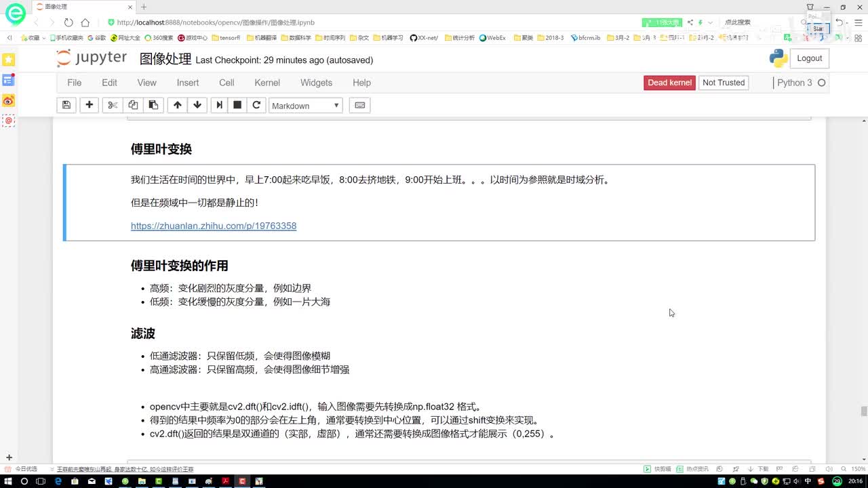Open the zhuanlan.zhihu.com link
This screenshot has height=488, width=868.
[214, 226]
